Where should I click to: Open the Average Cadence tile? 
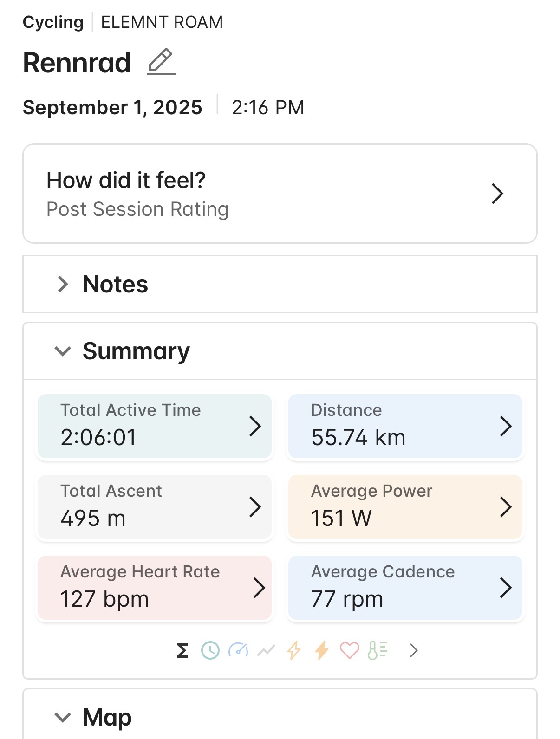[x=405, y=588]
